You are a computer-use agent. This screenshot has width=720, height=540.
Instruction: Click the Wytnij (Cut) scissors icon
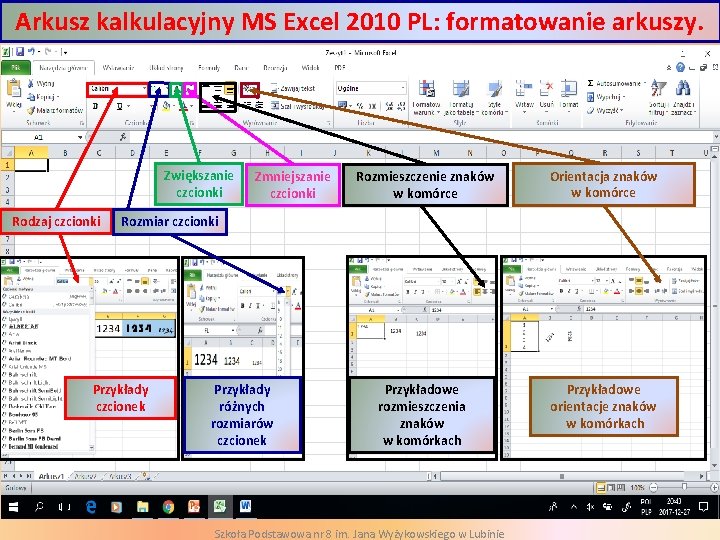(31, 84)
